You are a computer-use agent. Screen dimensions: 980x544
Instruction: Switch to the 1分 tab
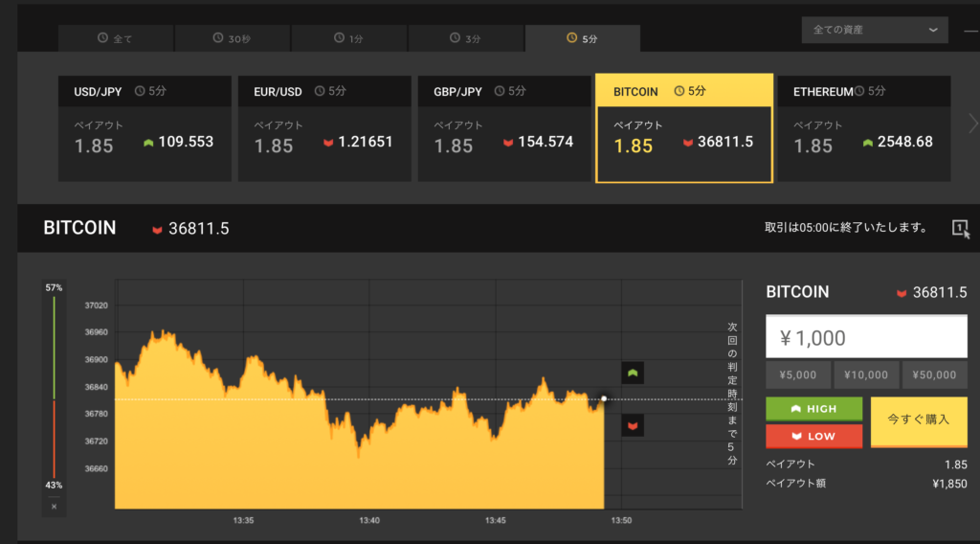(348, 38)
